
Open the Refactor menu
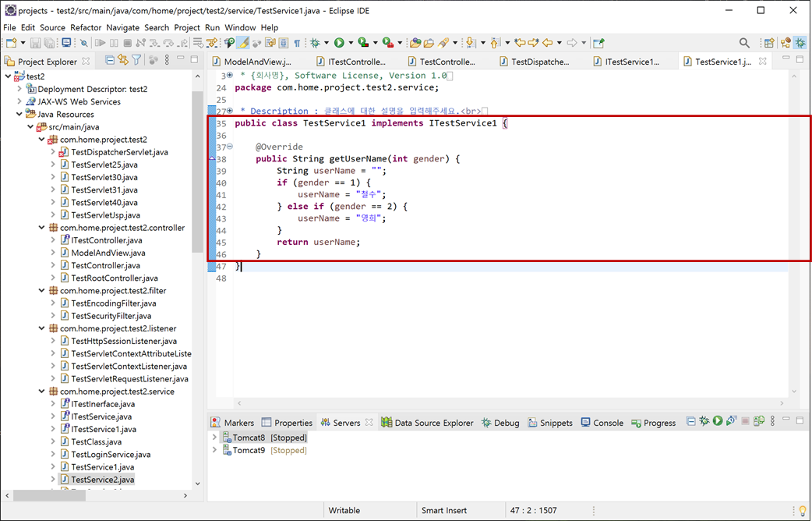86,27
